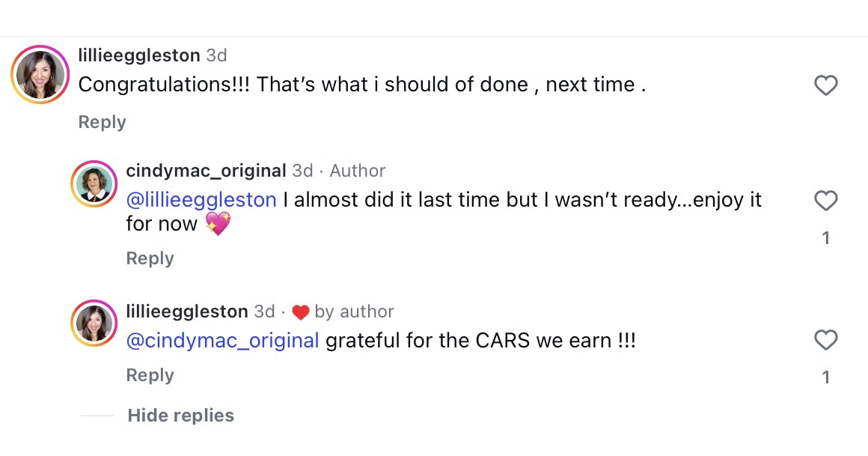Open lillieeggleston username on top comment

(139, 55)
